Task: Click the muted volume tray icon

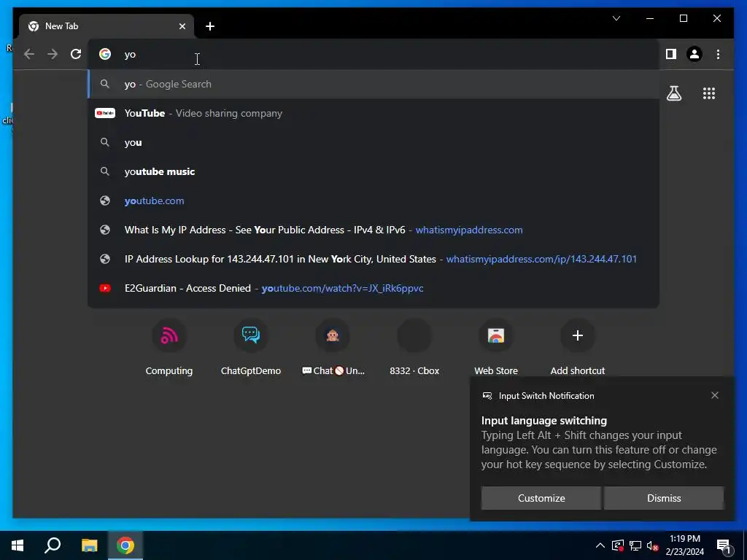Action: [652, 545]
